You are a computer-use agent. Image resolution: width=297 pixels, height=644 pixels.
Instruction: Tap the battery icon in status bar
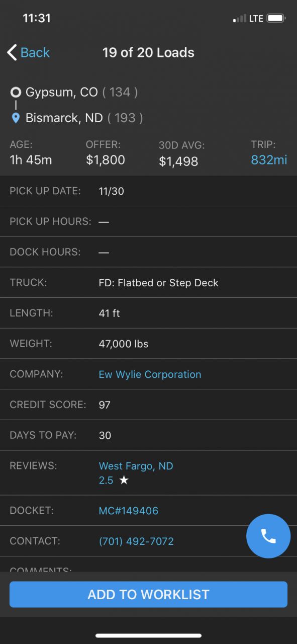coord(276,19)
